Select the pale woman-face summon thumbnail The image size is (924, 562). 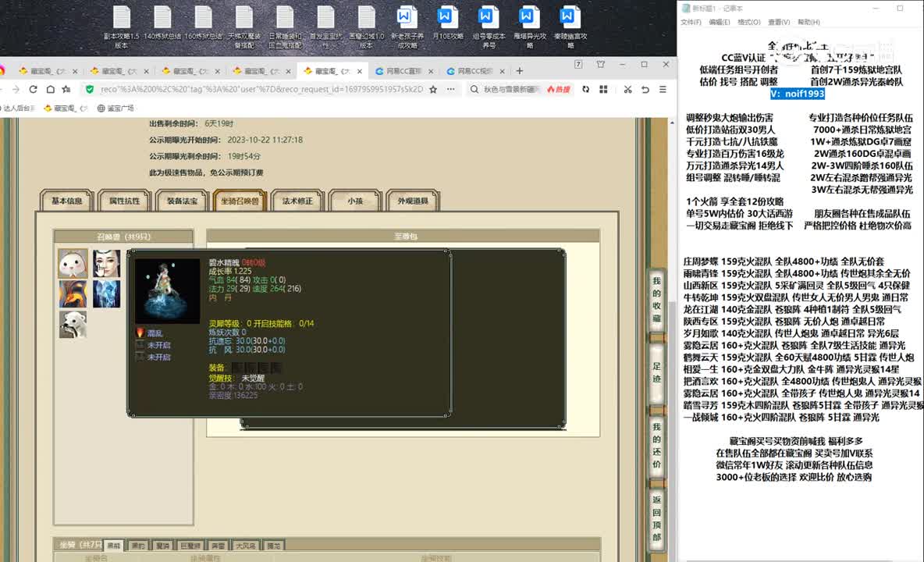pyautogui.click(x=106, y=263)
